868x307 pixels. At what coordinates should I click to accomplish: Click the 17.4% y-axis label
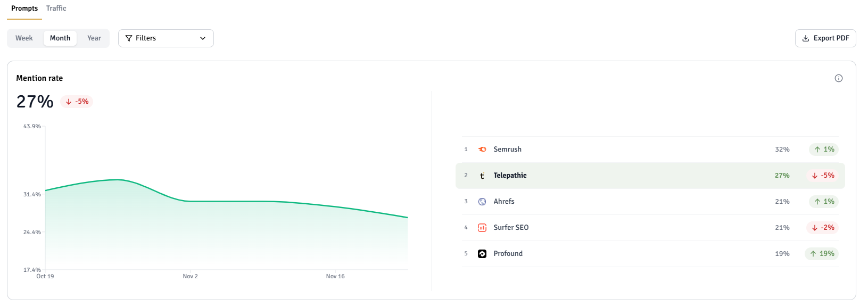click(x=32, y=270)
